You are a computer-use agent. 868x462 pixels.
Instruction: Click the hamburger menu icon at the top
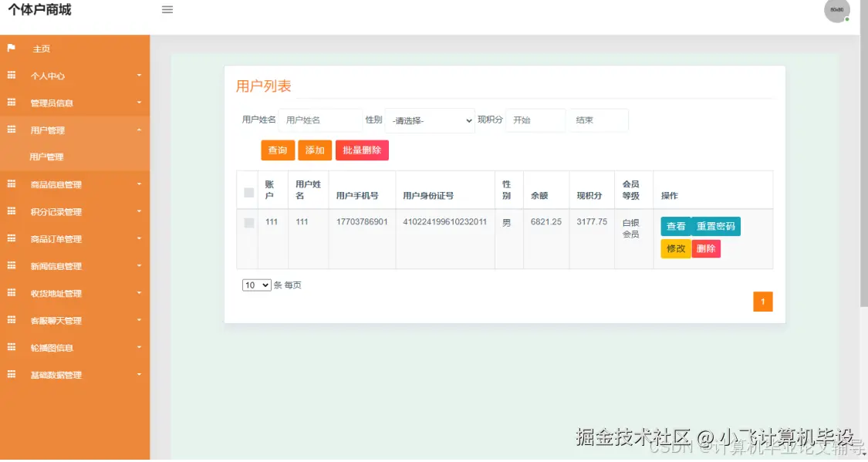point(167,11)
